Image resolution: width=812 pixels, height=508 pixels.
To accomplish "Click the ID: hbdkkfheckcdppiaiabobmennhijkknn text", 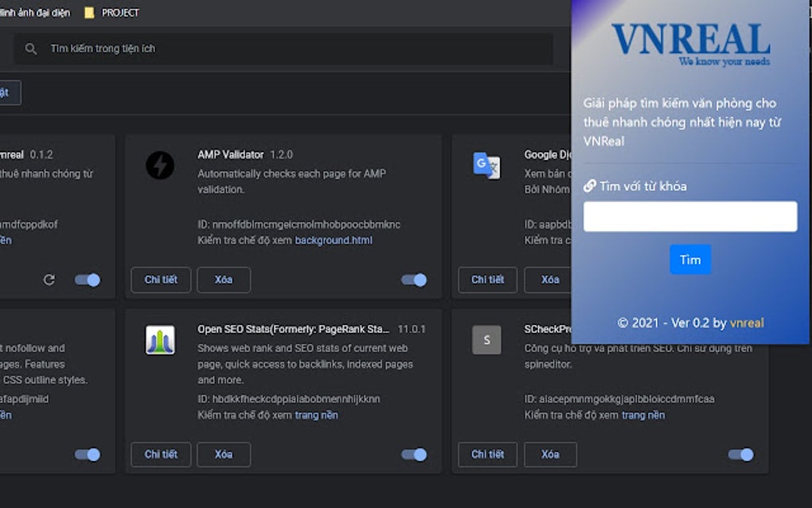I will click(x=288, y=399).
